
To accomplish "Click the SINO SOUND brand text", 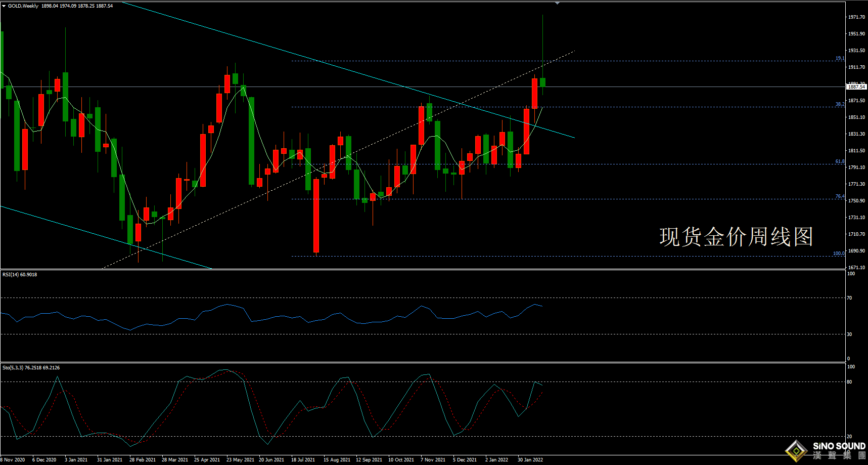I will click(839, 446).
